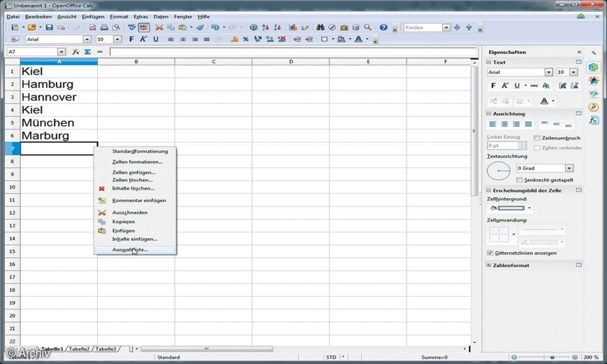Viewport: 607px width, 364px height.
Task: Toggle underline U in formatting toolbar
Action: 156,39
